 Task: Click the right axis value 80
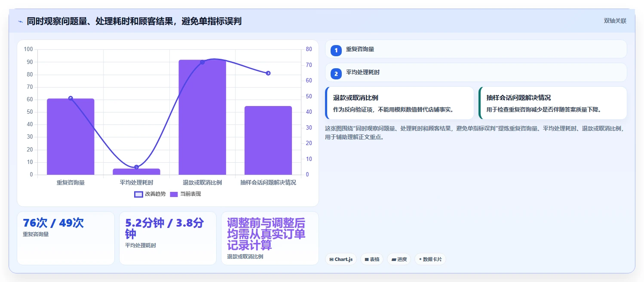[x=309, y=49]
